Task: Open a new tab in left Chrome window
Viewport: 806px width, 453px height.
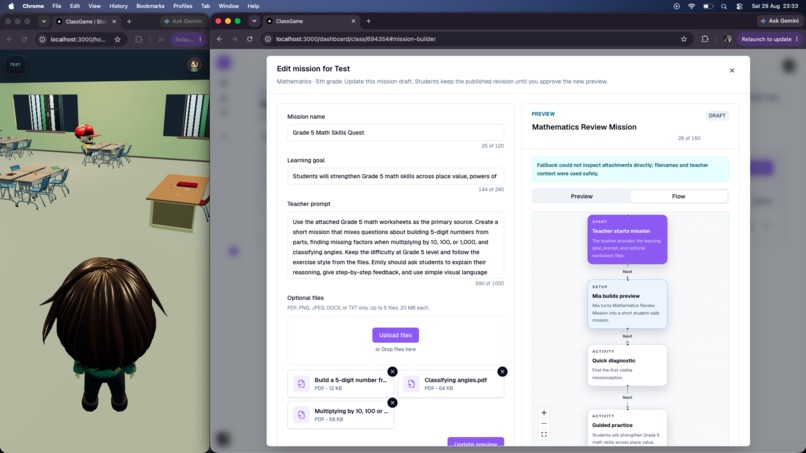Action: pyautogui.click(x=129, y=22)
